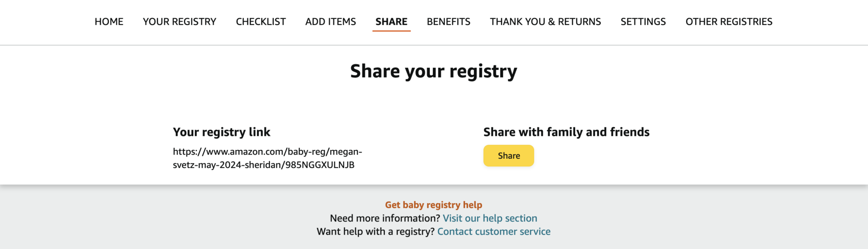Viewport: 868px width, 249px height.
Task: Click the 'Need more information?' text
Action: pyautogui.click(x=385, y=218)
